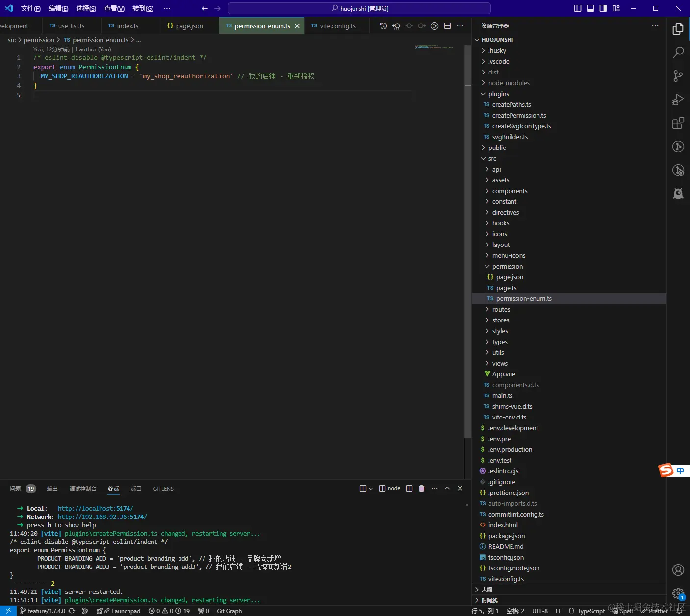Click the synchronize changes icon in status bar
The width and height of the screenshot is (690, 616).
tap(72, 611)
